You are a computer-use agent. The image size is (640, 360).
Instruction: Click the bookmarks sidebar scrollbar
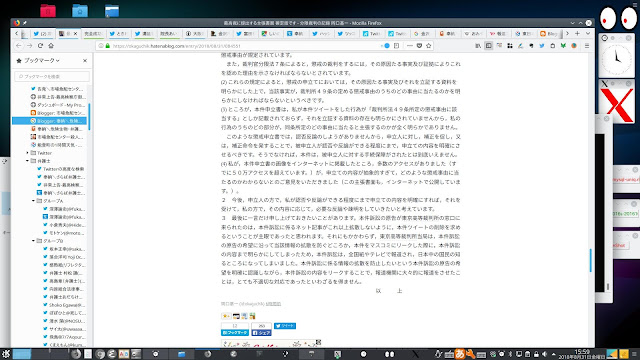click(x=89, y=117)
